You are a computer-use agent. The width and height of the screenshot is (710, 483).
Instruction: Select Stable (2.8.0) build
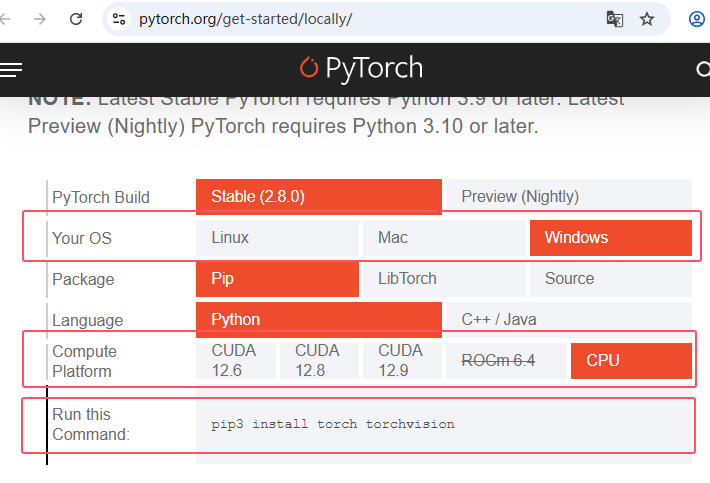tap(319, 196)
